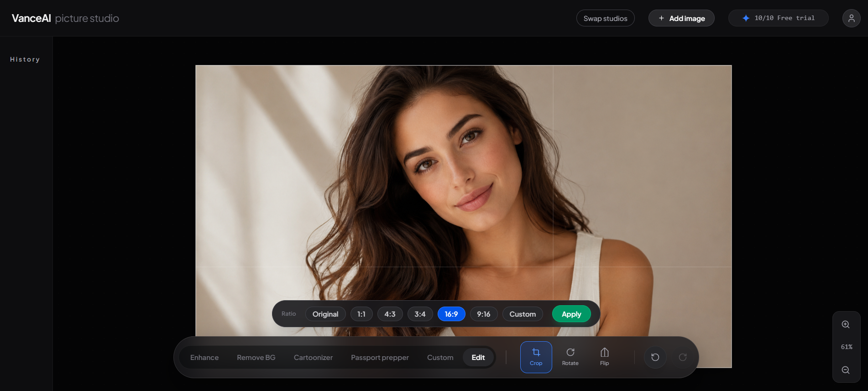This screenshot has width=868, height=391.
Task: Select the 1:1 crop ratio
Action: [x=361, y=314]
